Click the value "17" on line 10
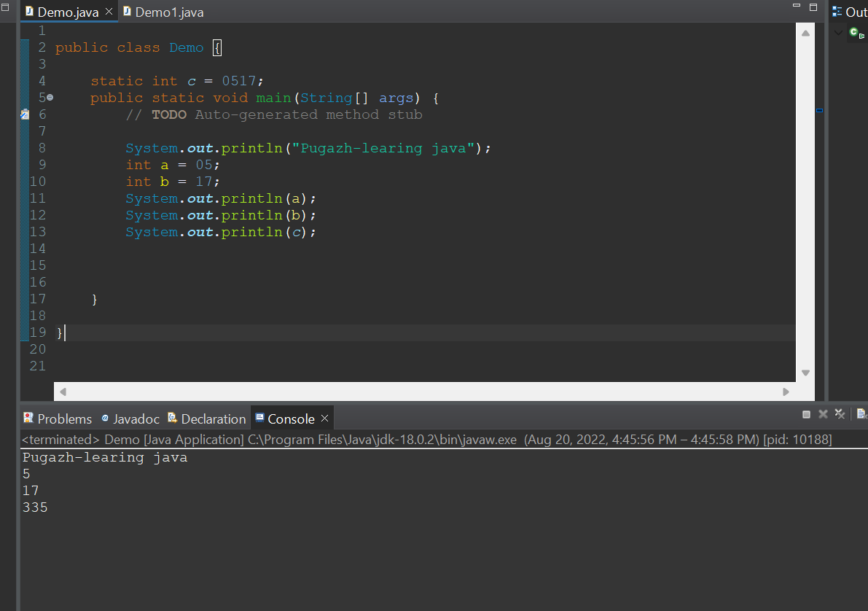The width and height of the screenshot is (868, 611). (x=204, y=182)
